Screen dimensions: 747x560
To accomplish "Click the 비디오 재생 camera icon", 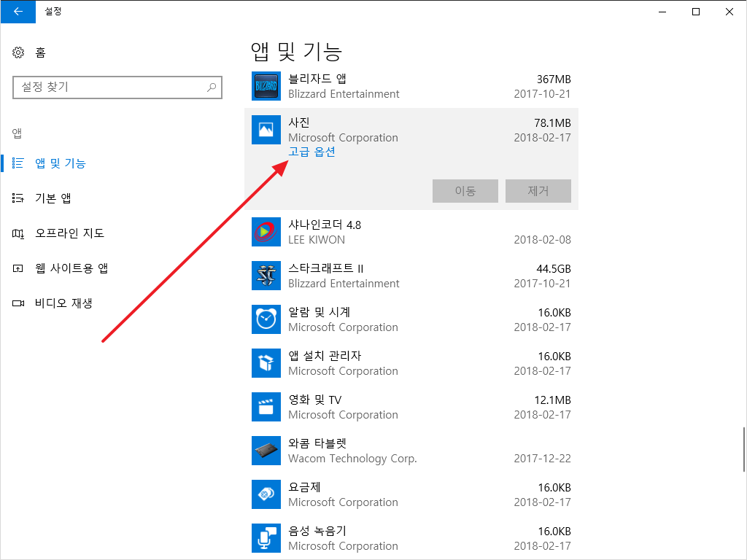I will coord(18,303).
